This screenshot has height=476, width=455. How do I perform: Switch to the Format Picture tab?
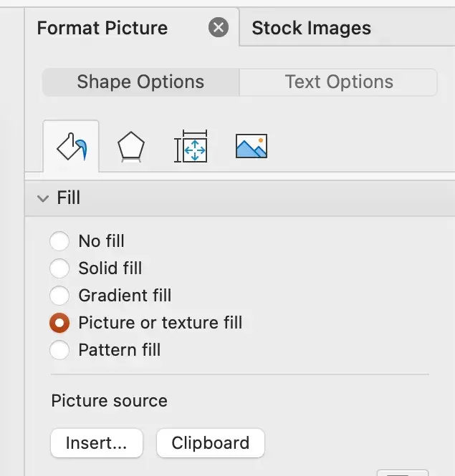pos(102,29)
